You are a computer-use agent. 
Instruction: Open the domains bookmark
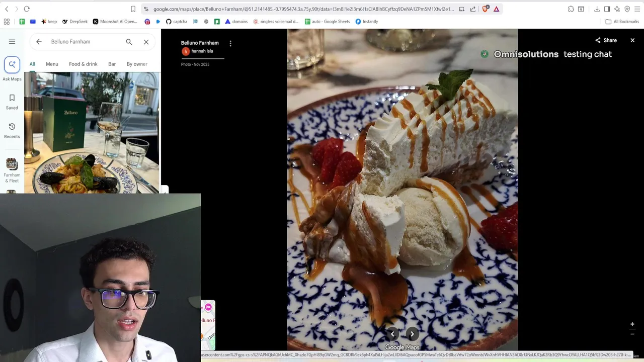point(236,22)
